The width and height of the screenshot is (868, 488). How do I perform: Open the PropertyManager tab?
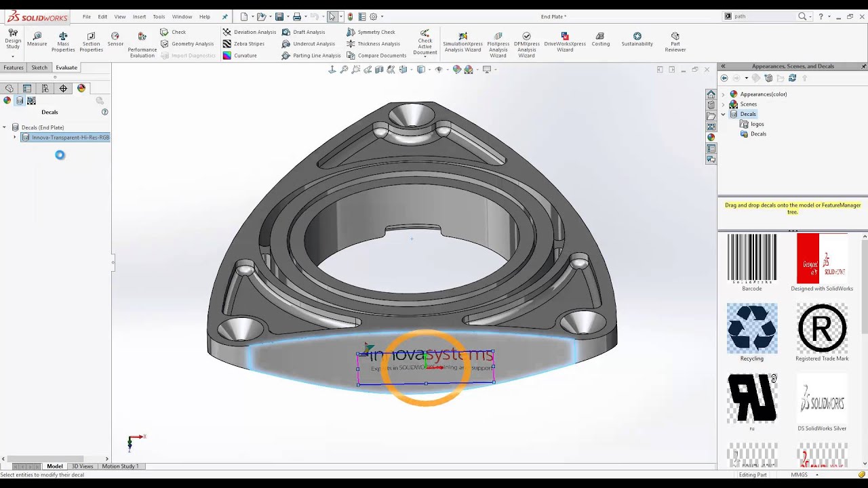pyautogui.click(x=27, y=88)
